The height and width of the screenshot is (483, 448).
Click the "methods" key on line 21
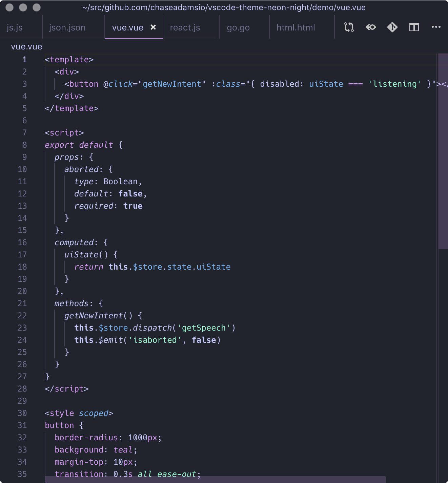[72, 303]
